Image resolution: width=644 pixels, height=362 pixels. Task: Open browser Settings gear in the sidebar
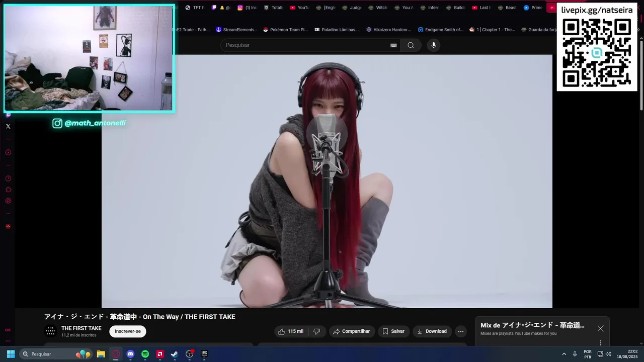pos(8,201)
